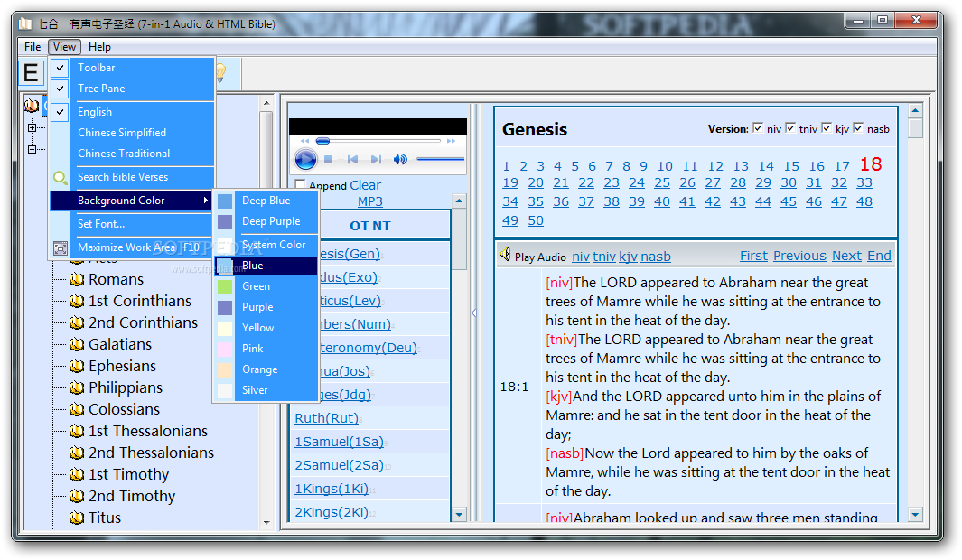Click the tree pane scroll up arrow
Viewport: 962px width, 560px height.
click(x=266, y=102)
